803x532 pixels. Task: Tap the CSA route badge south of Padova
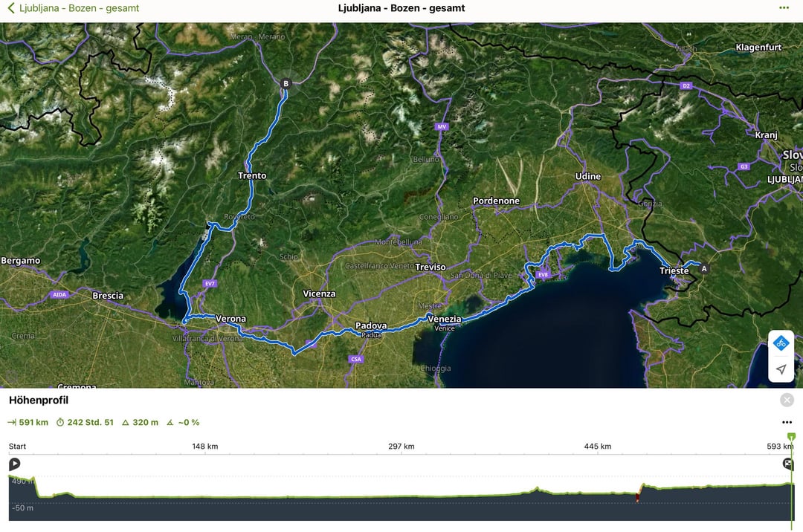(x=356, y=360)
